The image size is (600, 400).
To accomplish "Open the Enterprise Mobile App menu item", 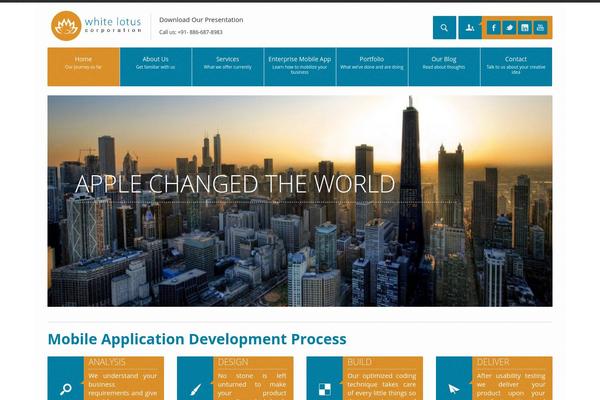I will click(x=300, y=67).
